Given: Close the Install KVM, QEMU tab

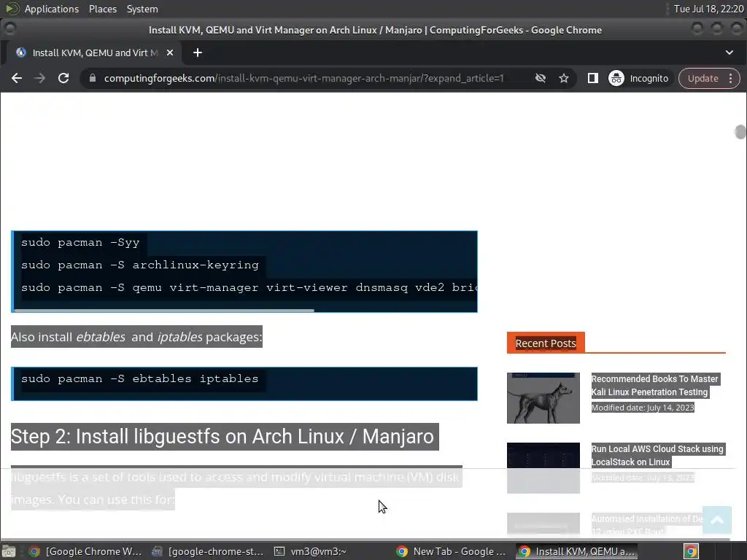Looking at the screenshot, I should pyautogui.click(x=169, y=52).
